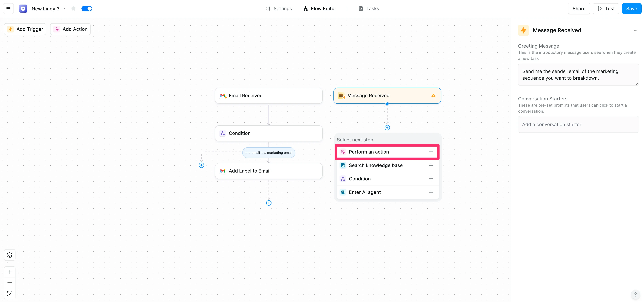Click the Add a conversation starter field
The width and height of the screenshot is (644, 302).
coord(578,124)
